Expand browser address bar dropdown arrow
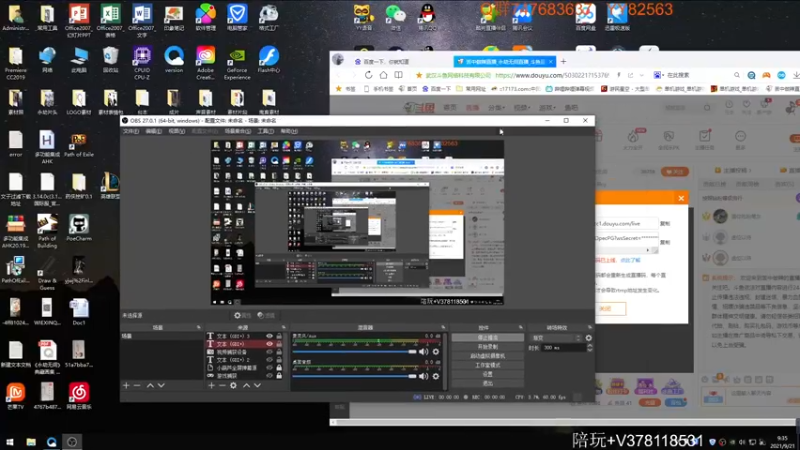 coord(641,75)
